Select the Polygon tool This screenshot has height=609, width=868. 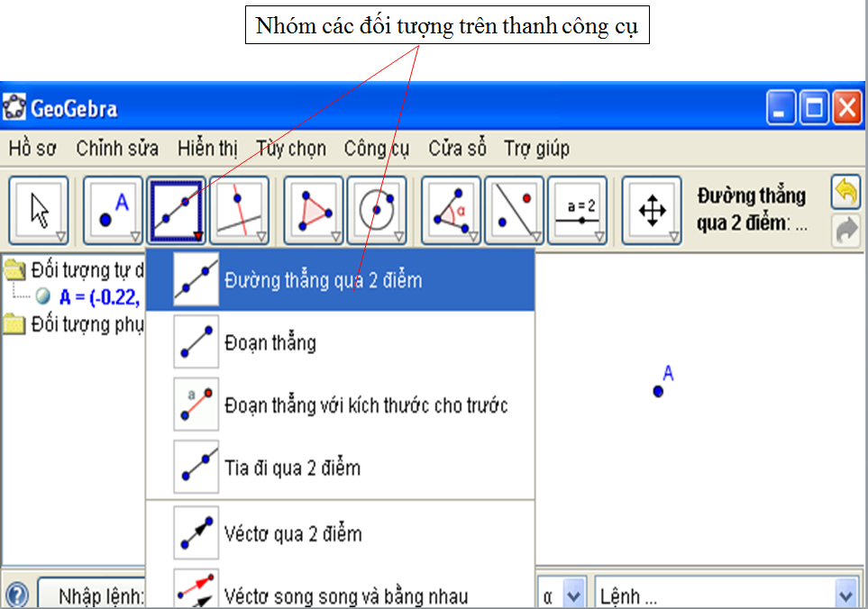[314, 210]
